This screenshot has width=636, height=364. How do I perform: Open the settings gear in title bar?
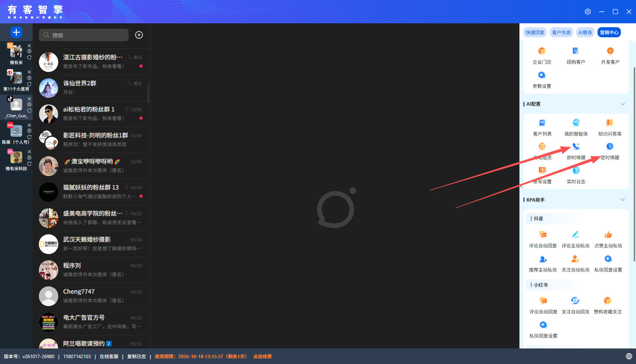(x=588, y=12)
